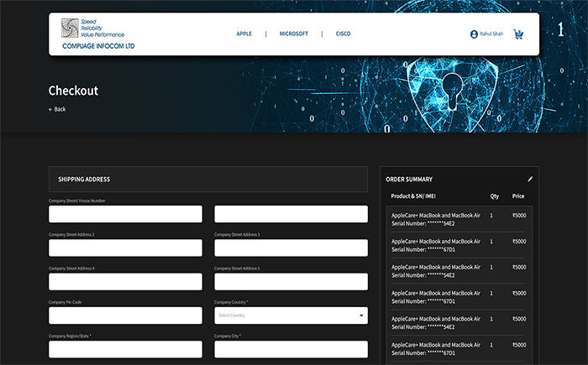588x365 pixels.
Task: Open the Select Country dropdown
Action: pyautogui.click(x=291, y=315)
